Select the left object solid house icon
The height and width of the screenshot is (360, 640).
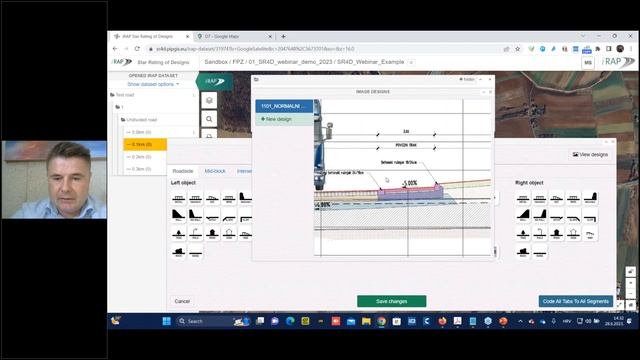212,233
